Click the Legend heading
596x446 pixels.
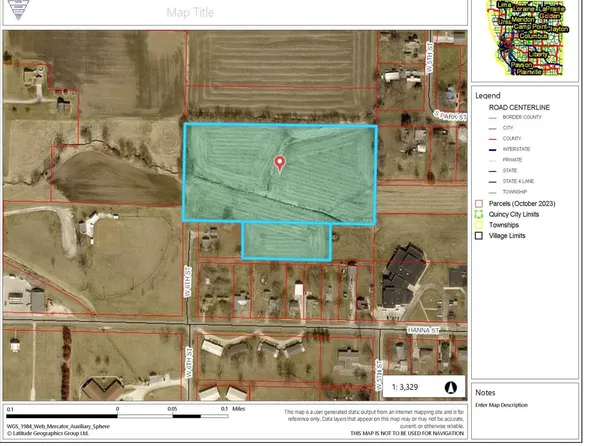488,96
